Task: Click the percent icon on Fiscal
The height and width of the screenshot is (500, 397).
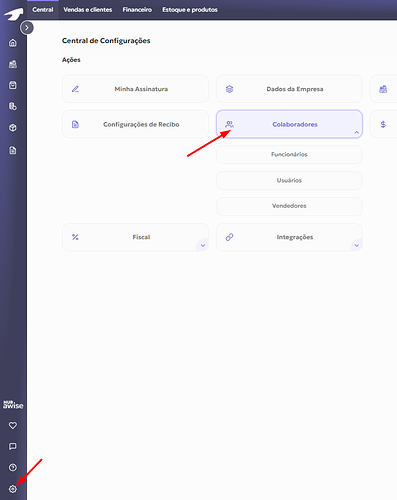Action: [x=75, y=237]
